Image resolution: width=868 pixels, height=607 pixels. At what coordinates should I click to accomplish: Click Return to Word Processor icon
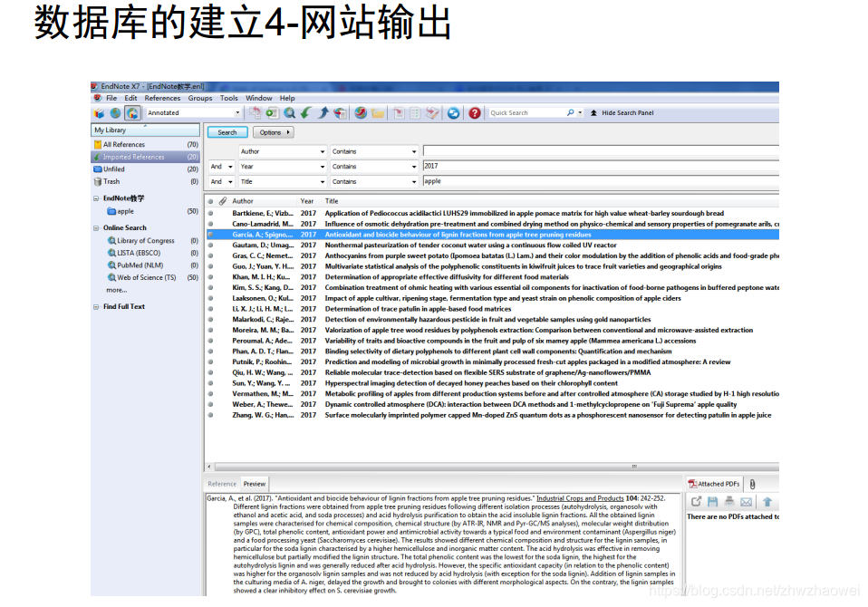(x=432, y=113)
